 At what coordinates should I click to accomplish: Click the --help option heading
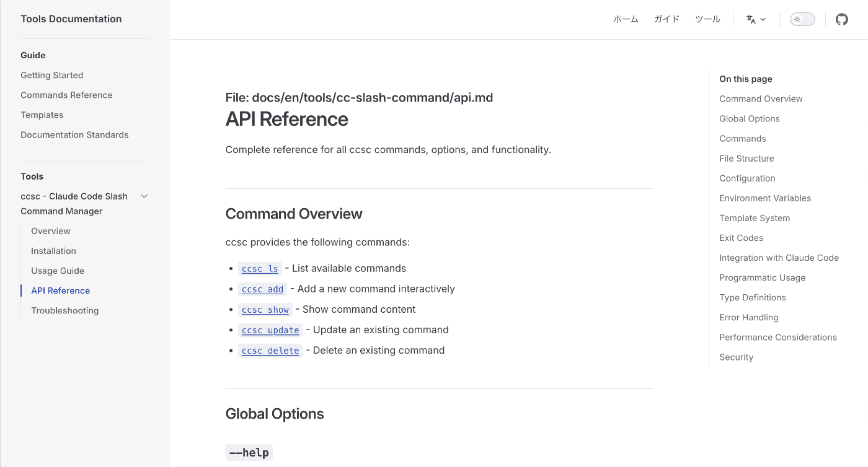(x=249, y=453)
